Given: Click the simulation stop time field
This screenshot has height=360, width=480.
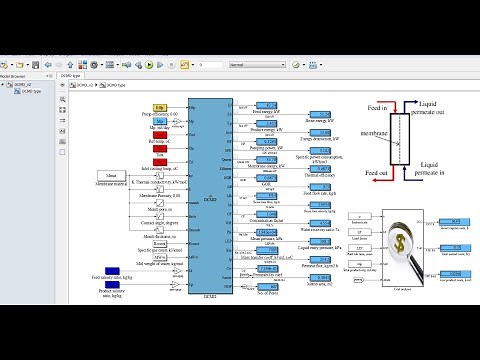Looking at the screenshot, I should pyautogui.click(x=210, y=65).
